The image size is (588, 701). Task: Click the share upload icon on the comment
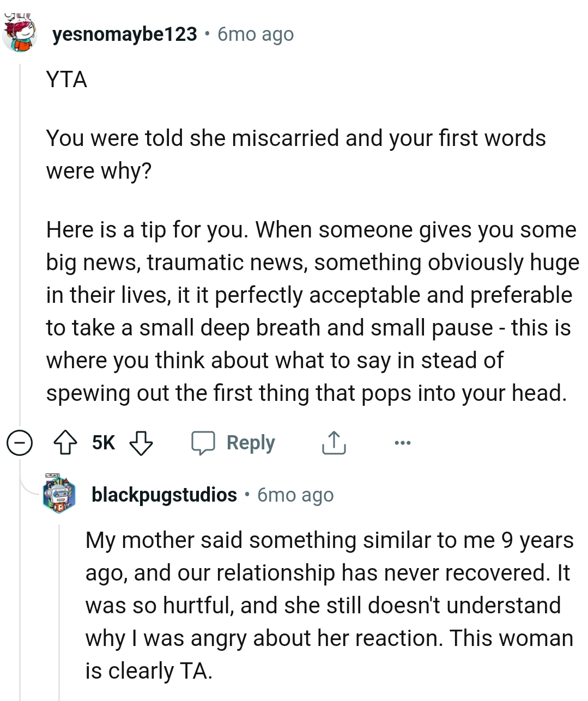click(x=334, y=443)
